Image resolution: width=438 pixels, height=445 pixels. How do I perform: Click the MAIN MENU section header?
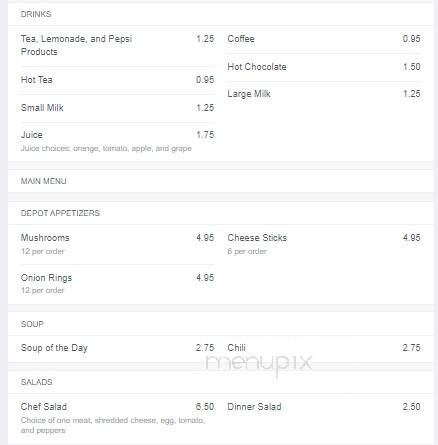43,181
